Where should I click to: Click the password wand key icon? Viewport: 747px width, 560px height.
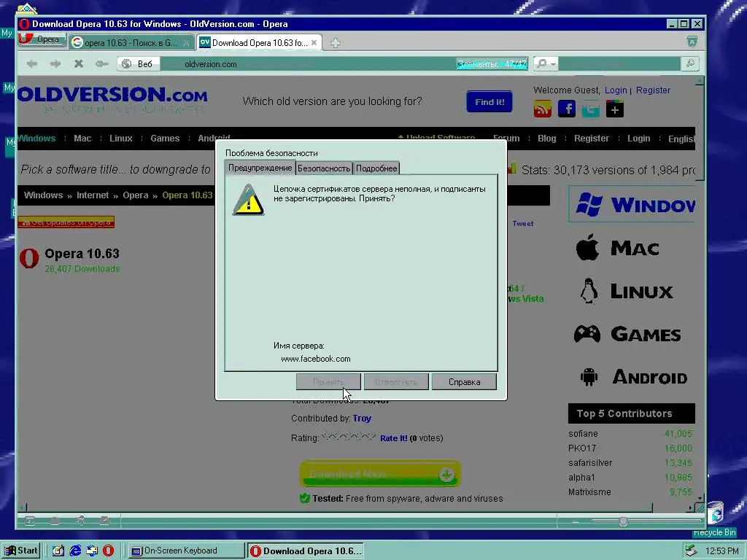[101, 64]
